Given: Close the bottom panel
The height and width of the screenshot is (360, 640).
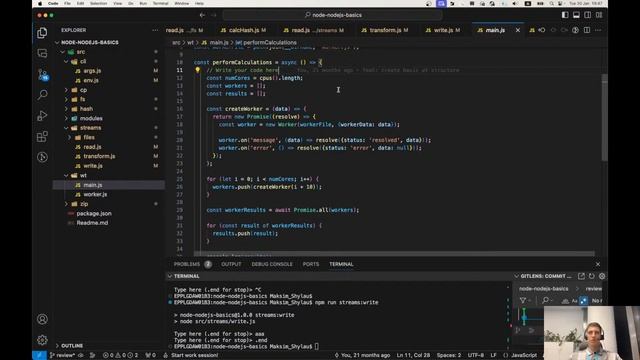Looking at the screenshot, I should tap(598, 264).
